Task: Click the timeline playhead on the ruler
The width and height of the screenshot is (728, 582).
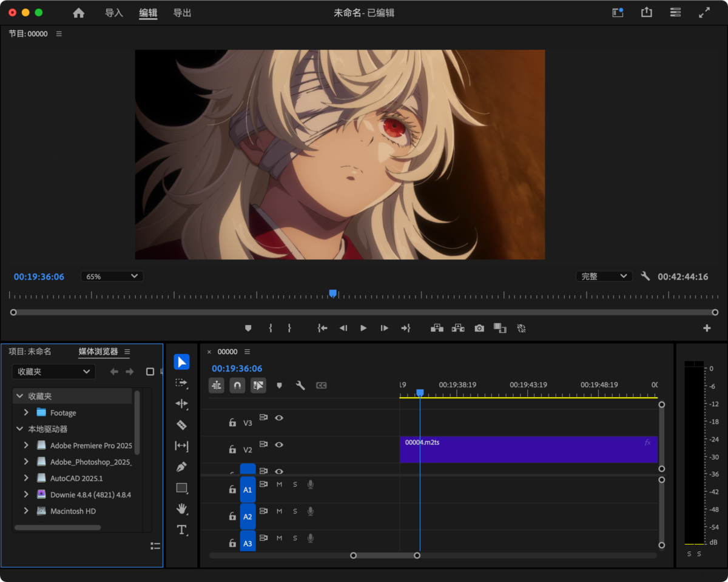Action: click(420, 393)
